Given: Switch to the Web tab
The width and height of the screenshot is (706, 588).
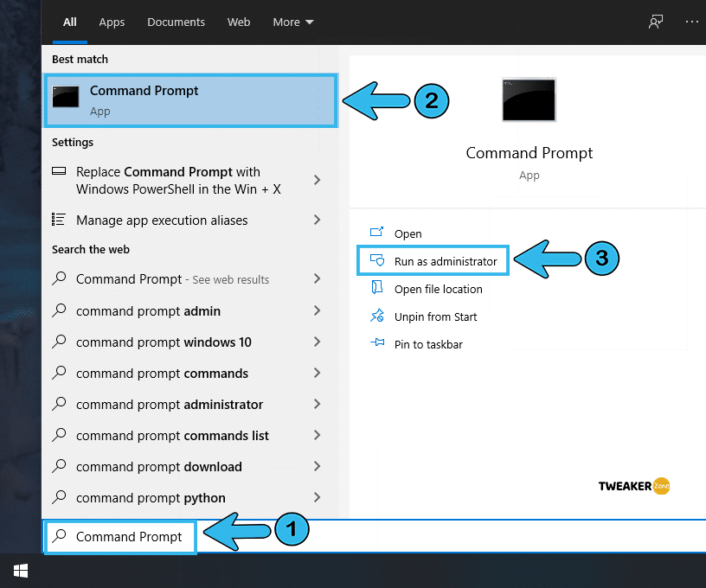Looking at the screenshot, I should 239,22.
